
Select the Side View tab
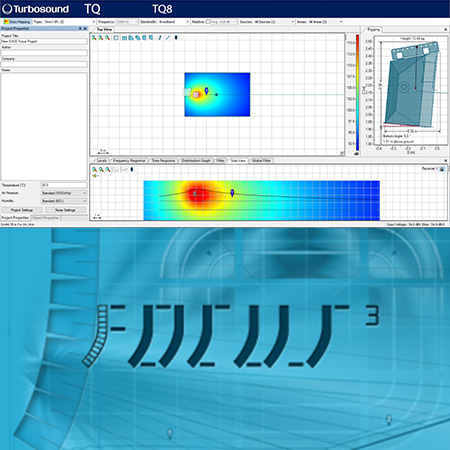coord(238,161)
